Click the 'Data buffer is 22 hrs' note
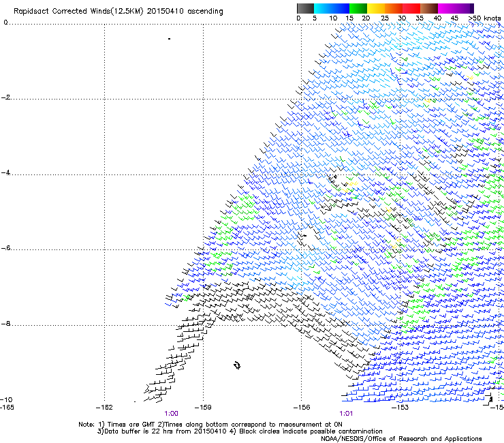This screenshot has width=504, height=443. click(240, 431)
